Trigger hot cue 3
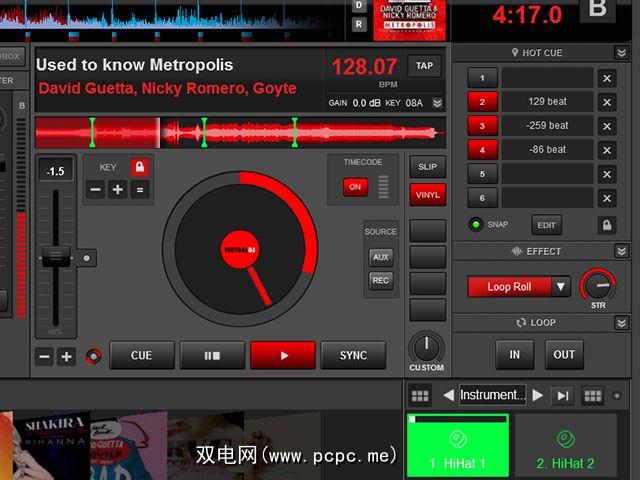The height and width of the screenshot is (480, 640). click(x=482, y=126)
